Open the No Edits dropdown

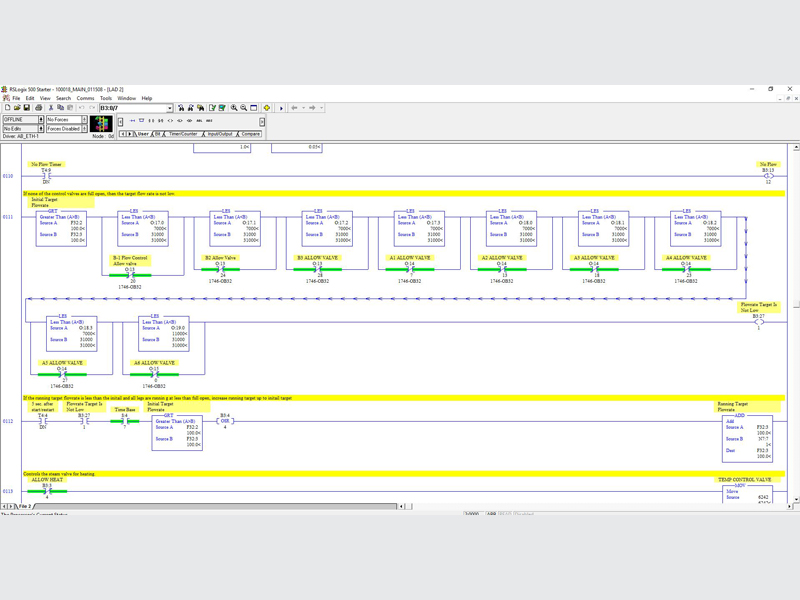click(41, 129)
